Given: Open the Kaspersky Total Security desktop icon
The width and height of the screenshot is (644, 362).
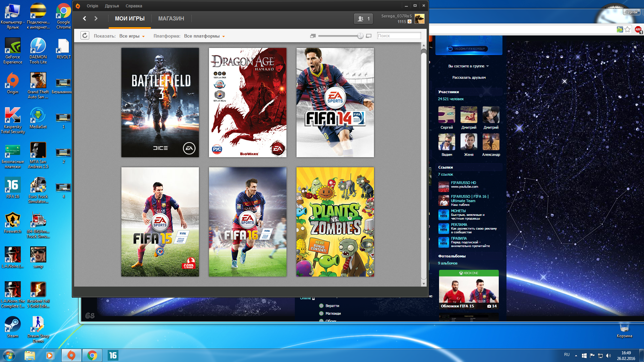Looking at the screenshot, I should pos(12,121).
